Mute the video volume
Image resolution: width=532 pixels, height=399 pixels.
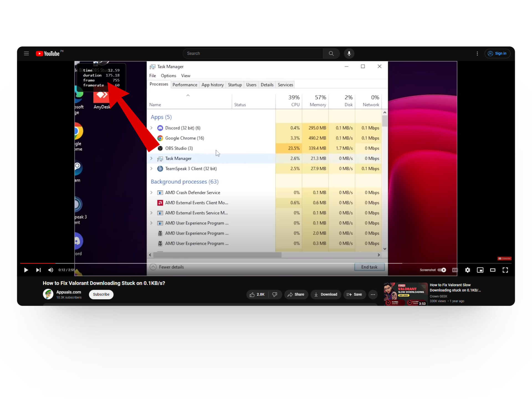(x=51, y=270)
